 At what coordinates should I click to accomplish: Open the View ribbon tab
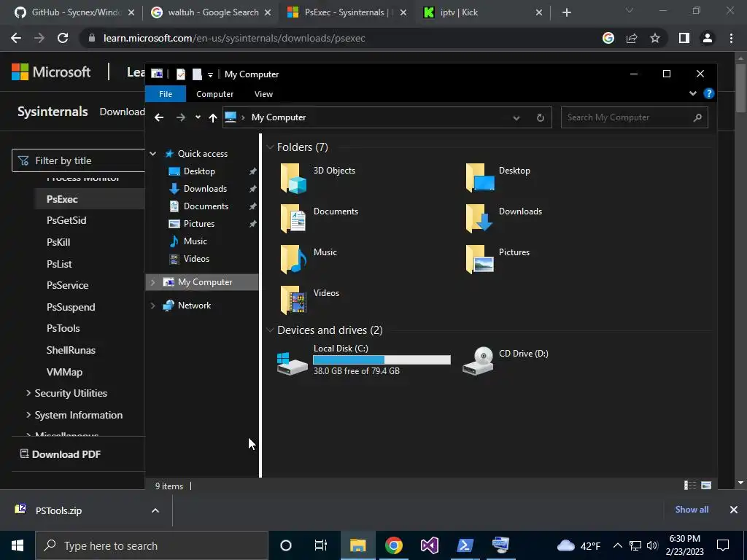[263, 94]
